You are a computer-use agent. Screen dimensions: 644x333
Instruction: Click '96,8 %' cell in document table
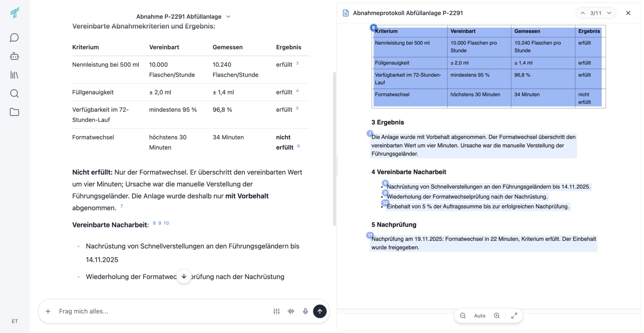[522, 75]
